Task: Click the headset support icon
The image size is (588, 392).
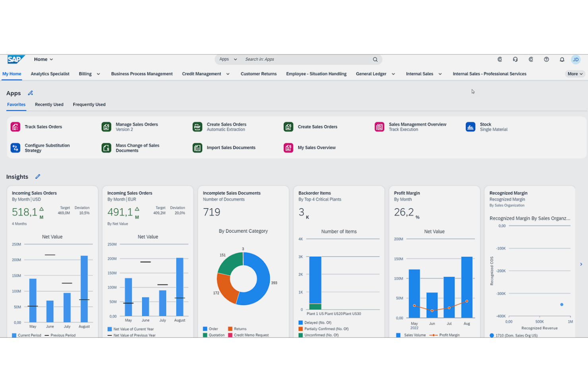Action: click(x=515, y=60)
